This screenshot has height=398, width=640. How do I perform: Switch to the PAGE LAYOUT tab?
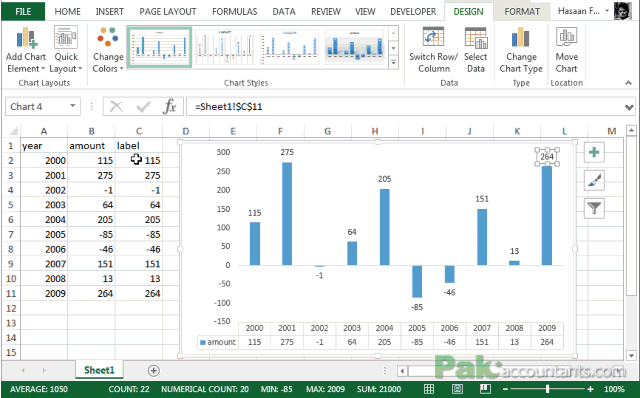[168, 11]
